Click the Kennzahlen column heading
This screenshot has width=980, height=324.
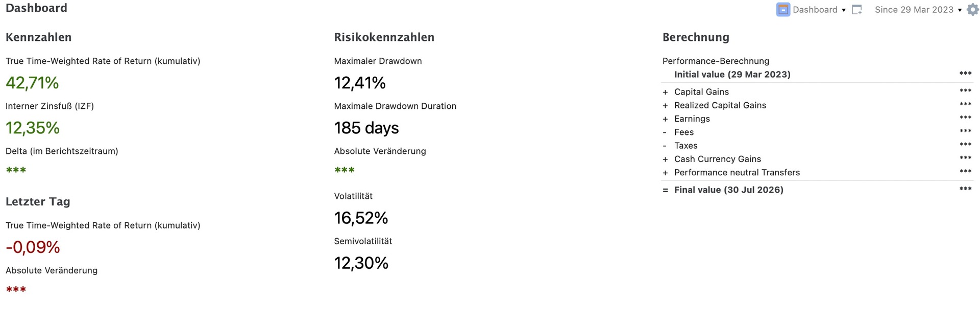click(39, 37)
